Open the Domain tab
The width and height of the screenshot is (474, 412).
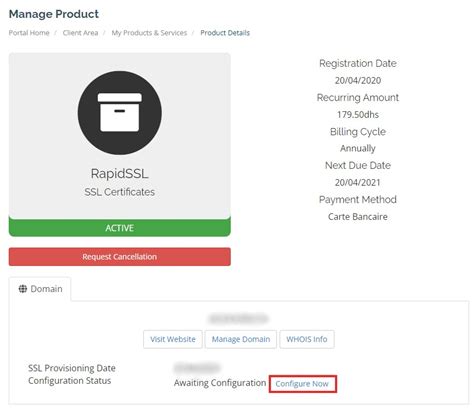pos(40,289)
